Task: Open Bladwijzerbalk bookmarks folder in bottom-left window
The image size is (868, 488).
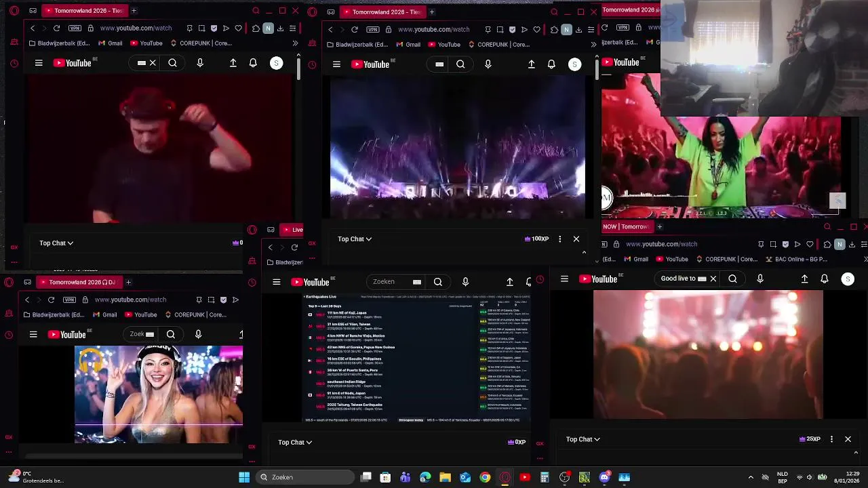Action: (x=55, y=314)
